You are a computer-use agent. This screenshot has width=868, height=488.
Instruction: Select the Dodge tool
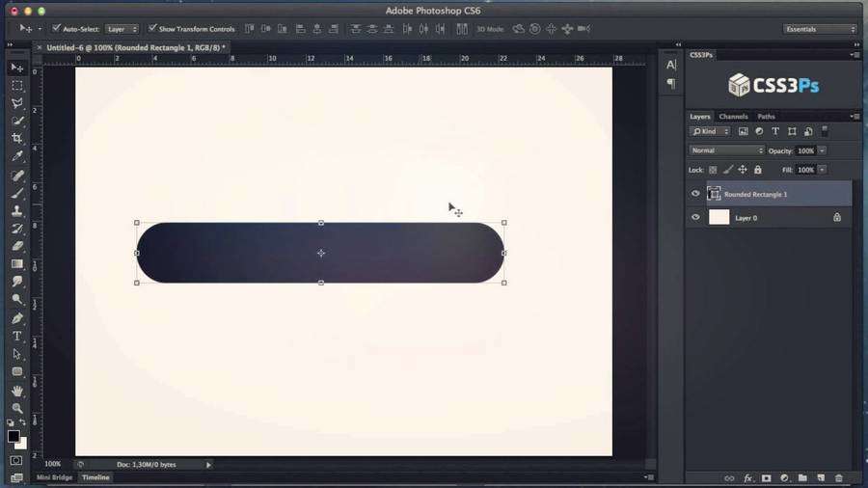point(17,299)
